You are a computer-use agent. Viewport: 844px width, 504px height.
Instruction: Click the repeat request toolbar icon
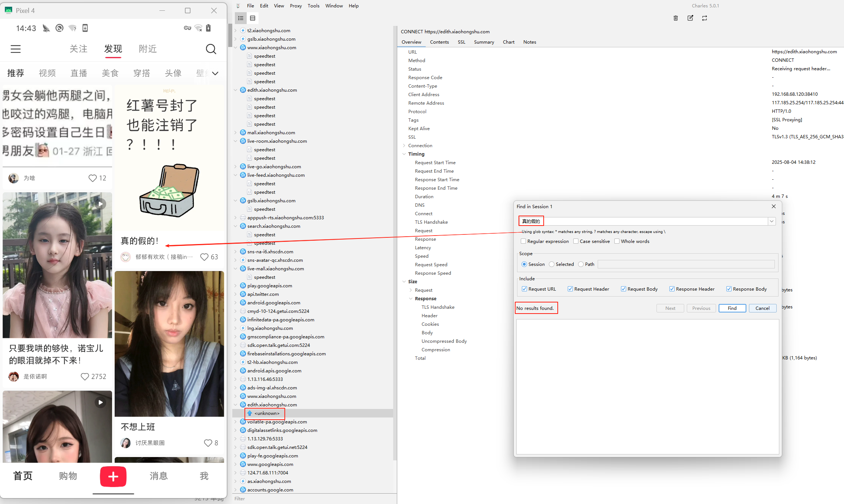point(705,18)
